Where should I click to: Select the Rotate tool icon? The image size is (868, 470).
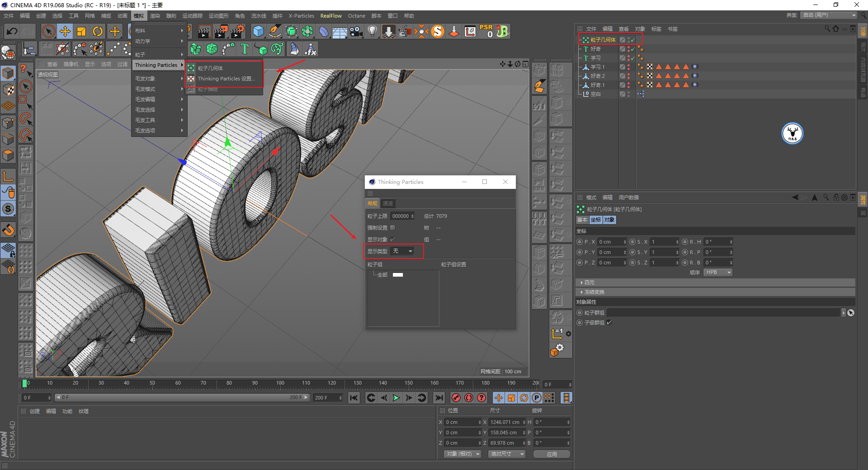98,31
